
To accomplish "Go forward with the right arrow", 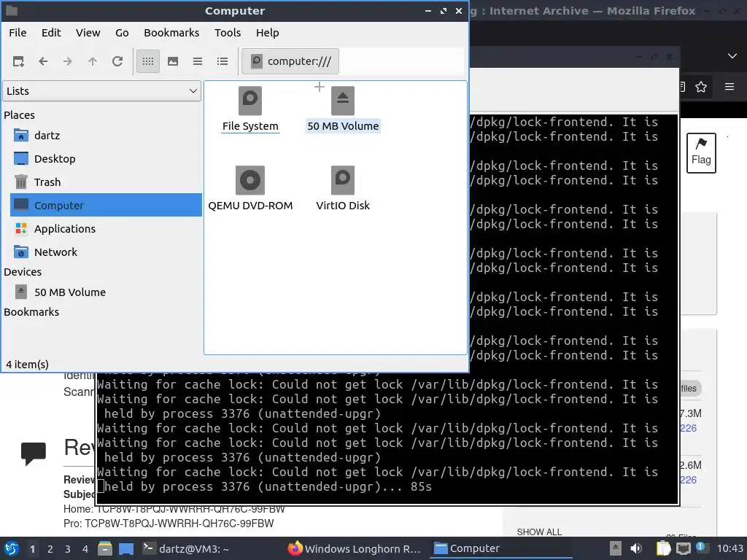I will pos(68,61).
